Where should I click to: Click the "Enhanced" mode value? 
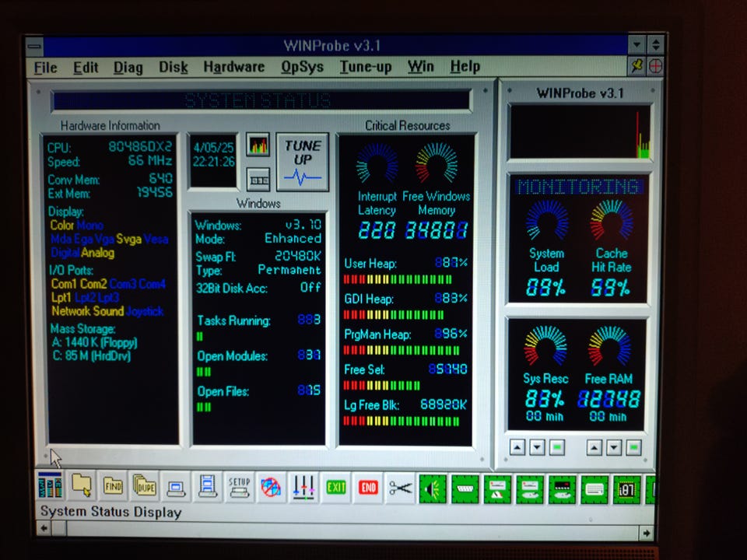[293, 238]
